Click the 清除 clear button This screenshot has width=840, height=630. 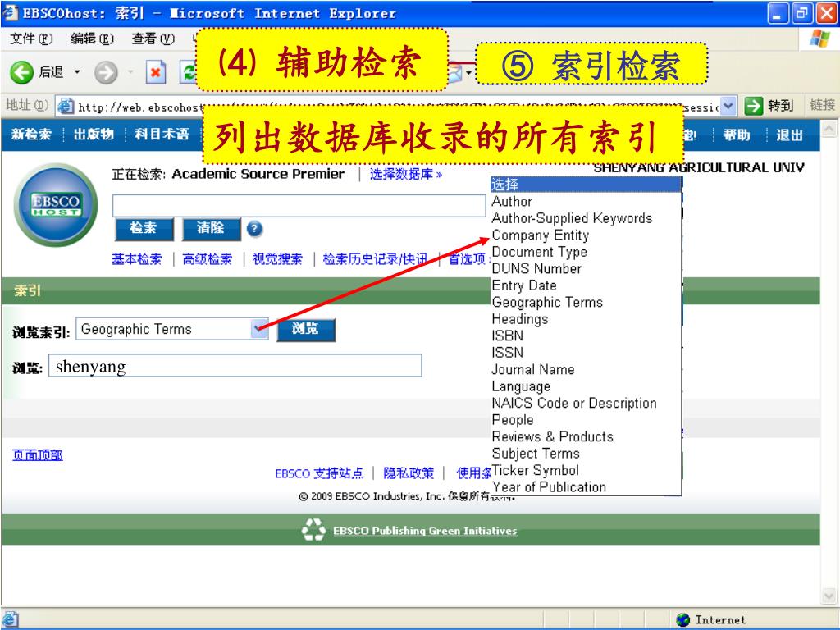pyautogui.click(x=211, y=229)
